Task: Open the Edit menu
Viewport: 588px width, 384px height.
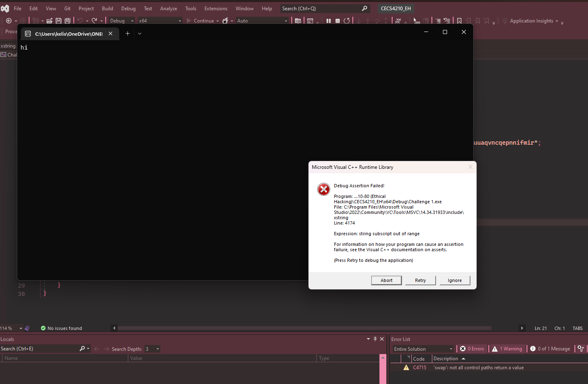Action: (34, 8)
